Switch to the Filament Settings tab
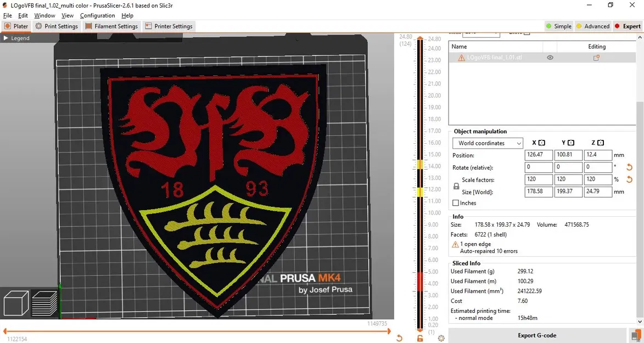Viewport: 644px width, 343px height. pyautogui.click(x=111, y=26)
